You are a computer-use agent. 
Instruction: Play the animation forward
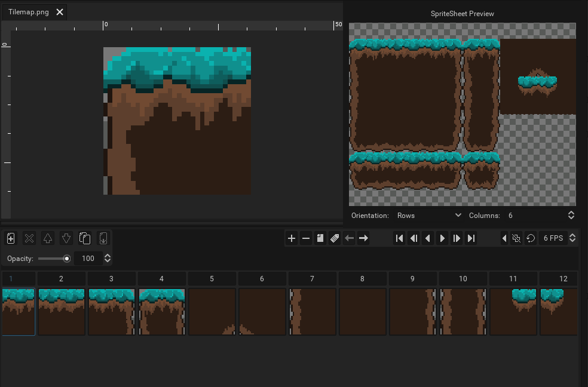(x=442, y=238)
